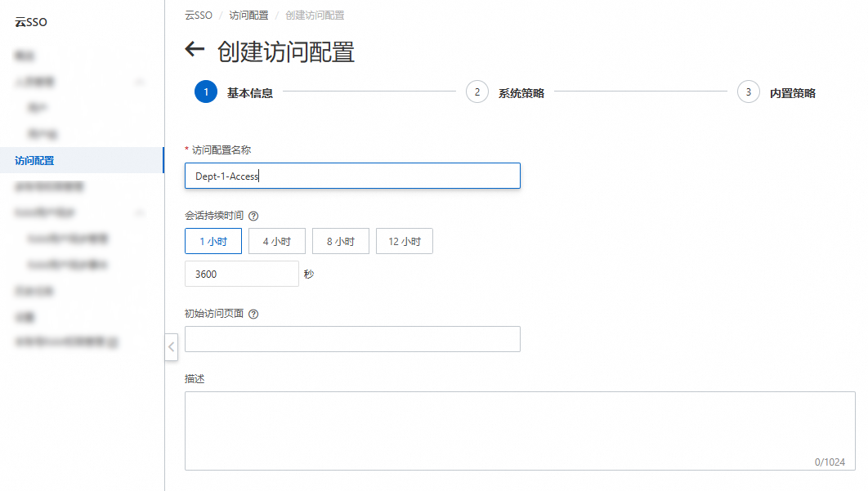Open 访问配置 breadcrumb link

click(x=248, y=16)
